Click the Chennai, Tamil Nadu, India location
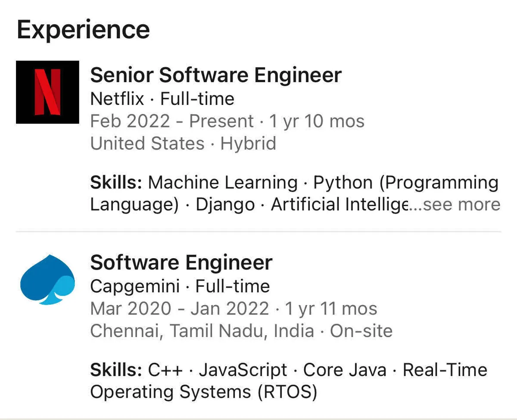The width and height of the screenshot is (517, 420). (x=202, y=330)
